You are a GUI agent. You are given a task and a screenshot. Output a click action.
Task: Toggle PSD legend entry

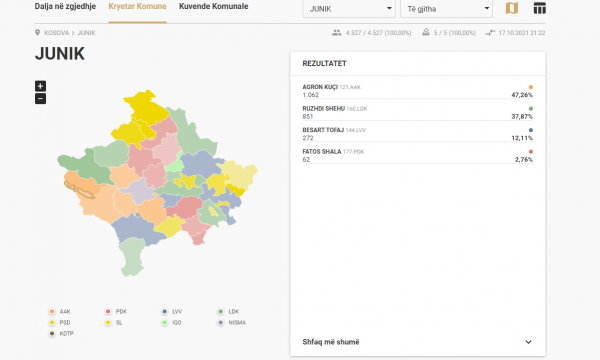(60, 323)
